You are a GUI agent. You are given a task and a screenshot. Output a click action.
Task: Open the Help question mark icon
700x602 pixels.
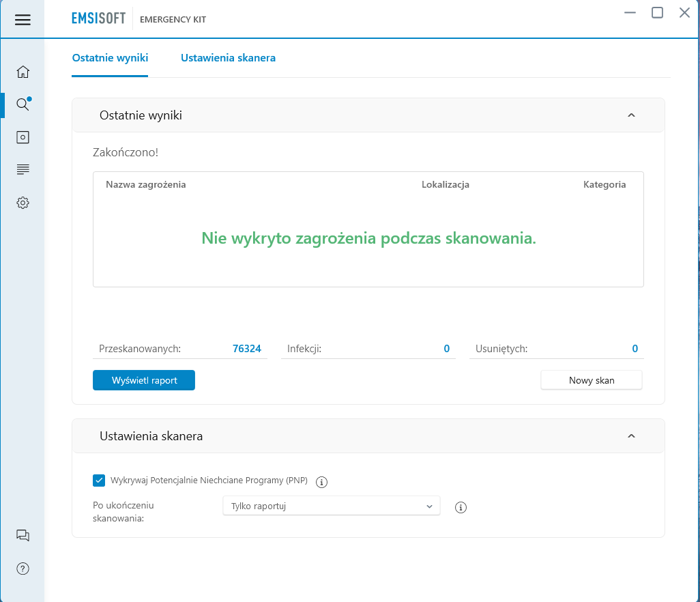(x=23, y=569)
